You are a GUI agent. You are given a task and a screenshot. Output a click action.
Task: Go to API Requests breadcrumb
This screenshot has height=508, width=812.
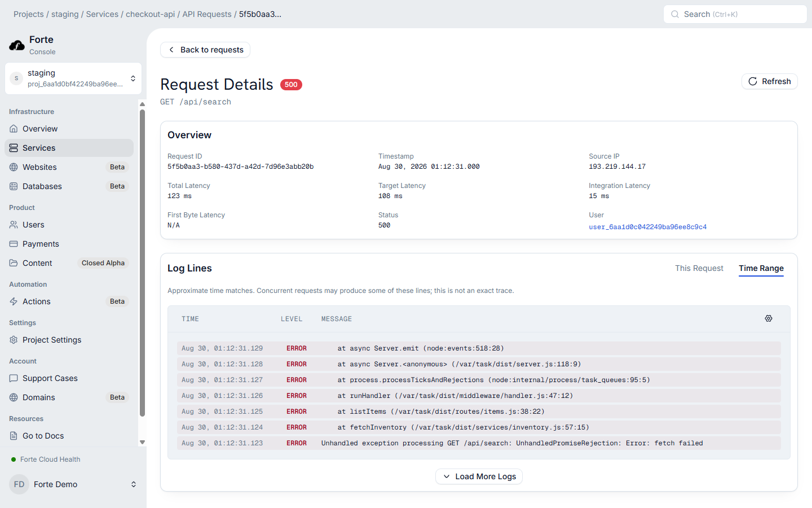(x=207, y=14)
